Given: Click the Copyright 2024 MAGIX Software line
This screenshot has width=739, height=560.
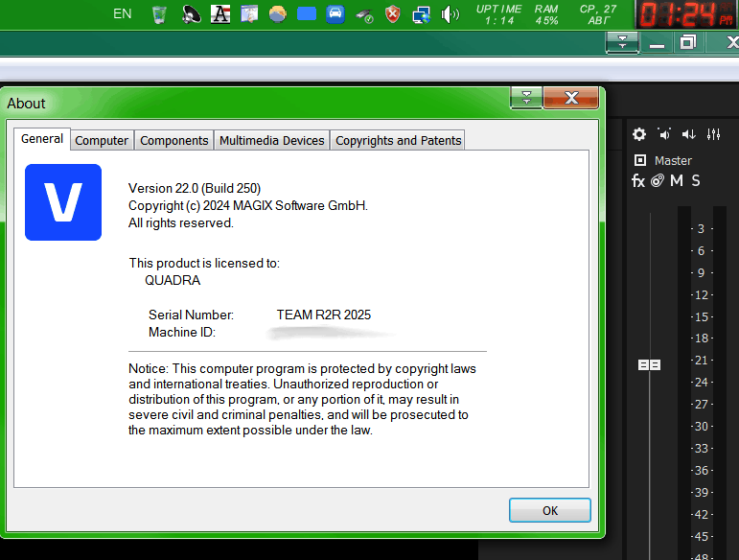Looking at the screenshot, I should pos(248,205).
